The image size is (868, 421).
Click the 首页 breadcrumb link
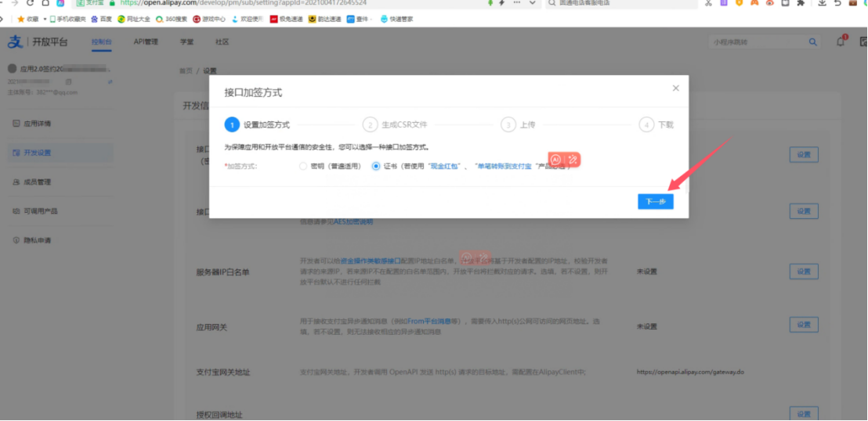click(x=186, y=70)
